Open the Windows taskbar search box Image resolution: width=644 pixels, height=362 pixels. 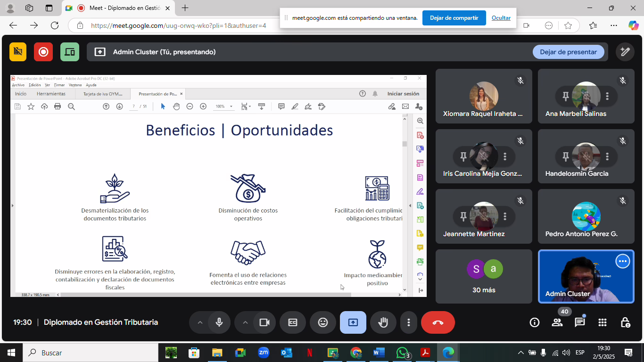pyautogui.click(x=90, y=353)
